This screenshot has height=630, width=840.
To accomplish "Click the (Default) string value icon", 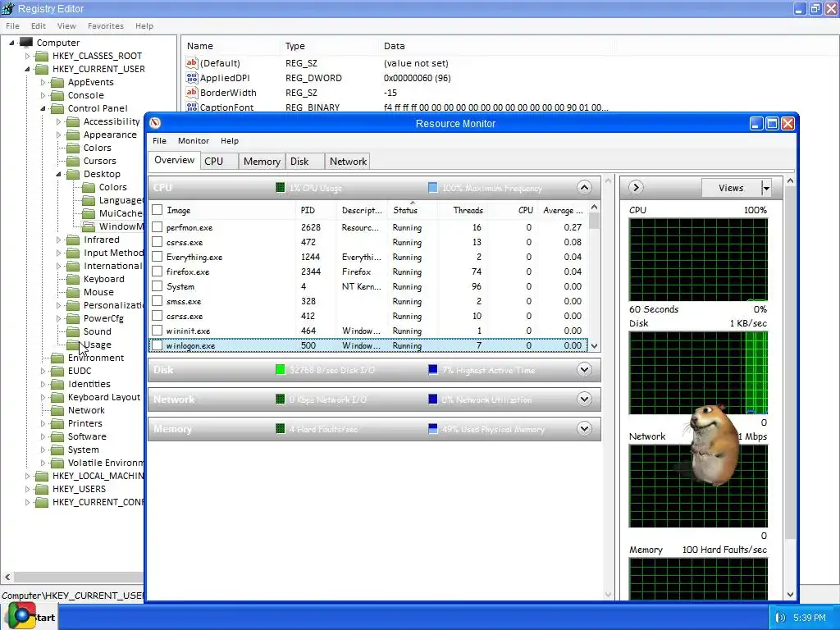I will [192, 62].
